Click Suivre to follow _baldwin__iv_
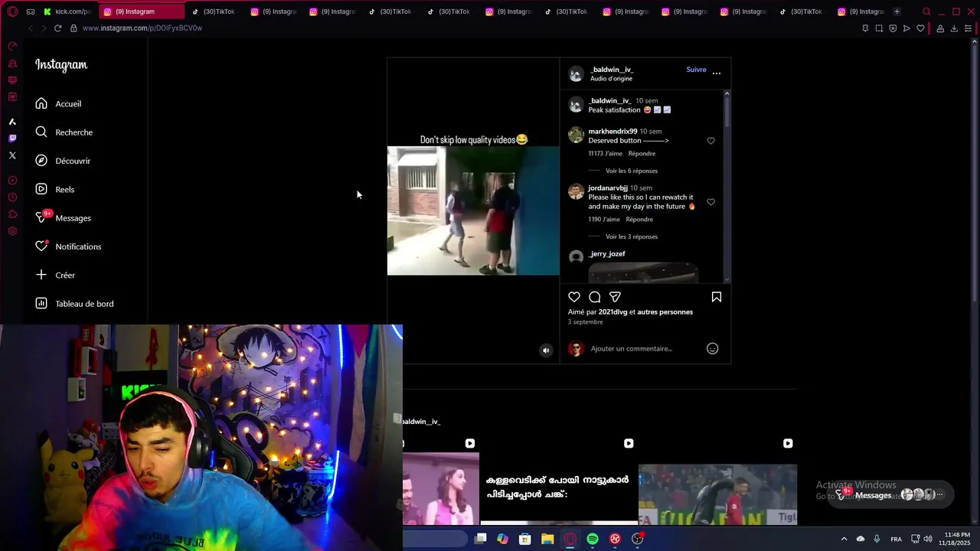980x551 pixels. click(x=696, y=70)
